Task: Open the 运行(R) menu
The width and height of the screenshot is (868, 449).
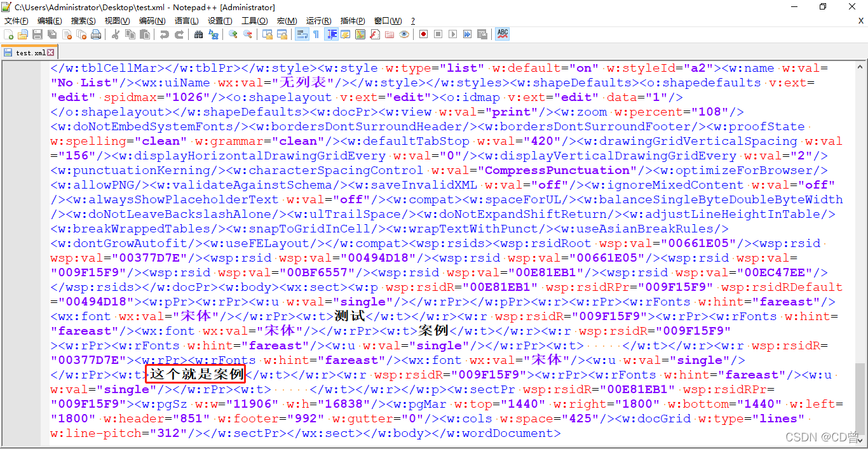Action: pyautogui.click(x=318, y=21)
